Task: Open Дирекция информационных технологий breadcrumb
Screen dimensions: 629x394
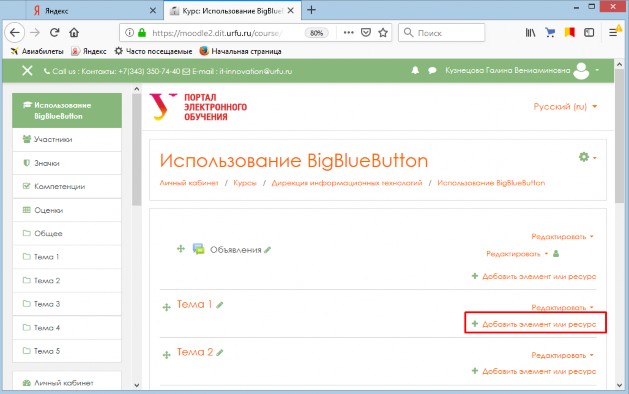Action: [347, 183]
